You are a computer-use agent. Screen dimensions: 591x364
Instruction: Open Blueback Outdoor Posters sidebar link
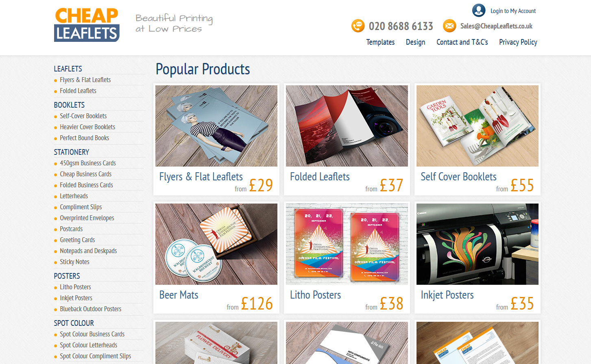tap(91, 309)
